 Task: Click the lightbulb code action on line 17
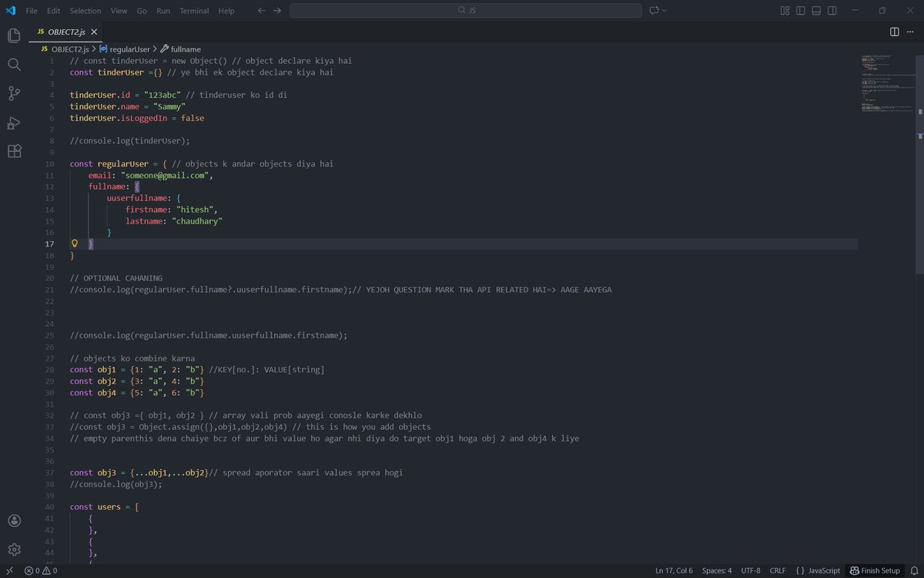click(x=75, y=244)
